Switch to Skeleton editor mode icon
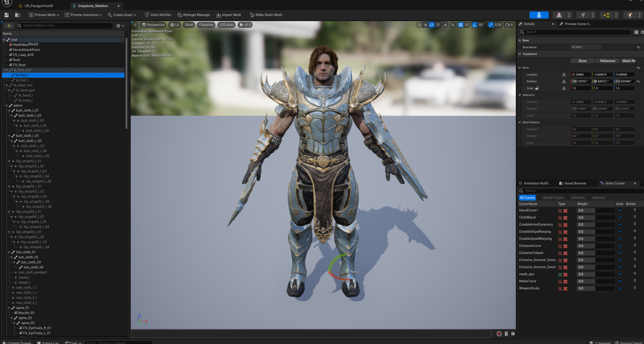 (539, 15)
